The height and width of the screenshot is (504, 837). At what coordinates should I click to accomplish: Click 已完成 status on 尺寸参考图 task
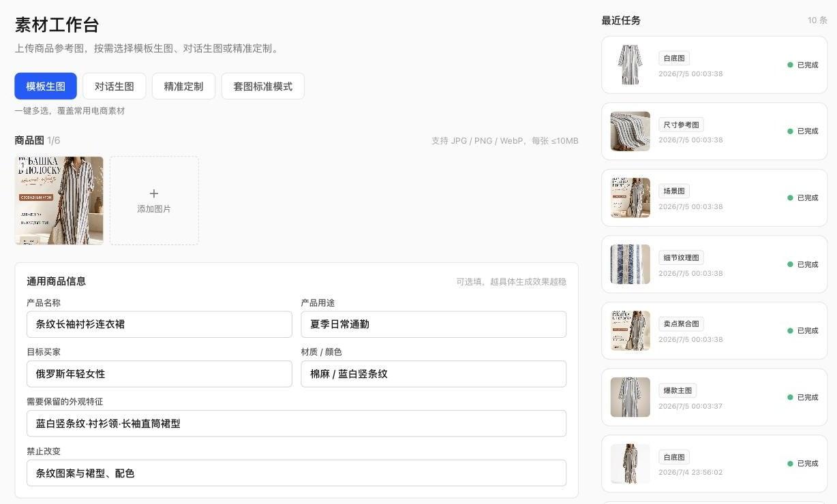pos(803,131)
